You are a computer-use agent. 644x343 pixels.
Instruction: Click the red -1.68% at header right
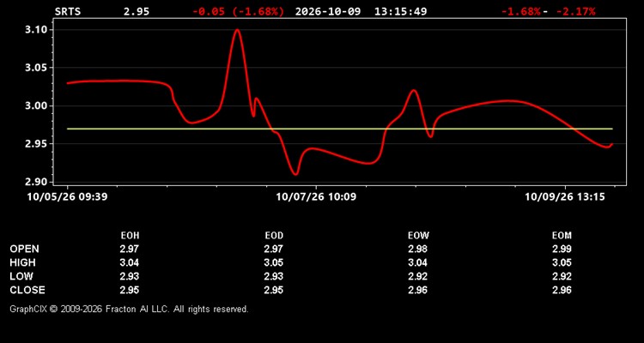tap(521, 11)
